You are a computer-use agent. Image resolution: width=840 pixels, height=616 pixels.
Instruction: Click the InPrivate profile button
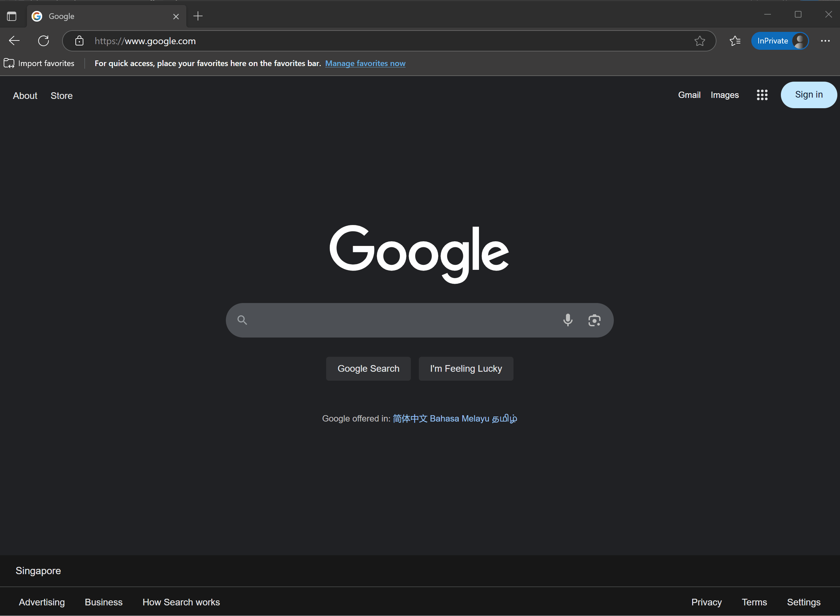point(780,40)
